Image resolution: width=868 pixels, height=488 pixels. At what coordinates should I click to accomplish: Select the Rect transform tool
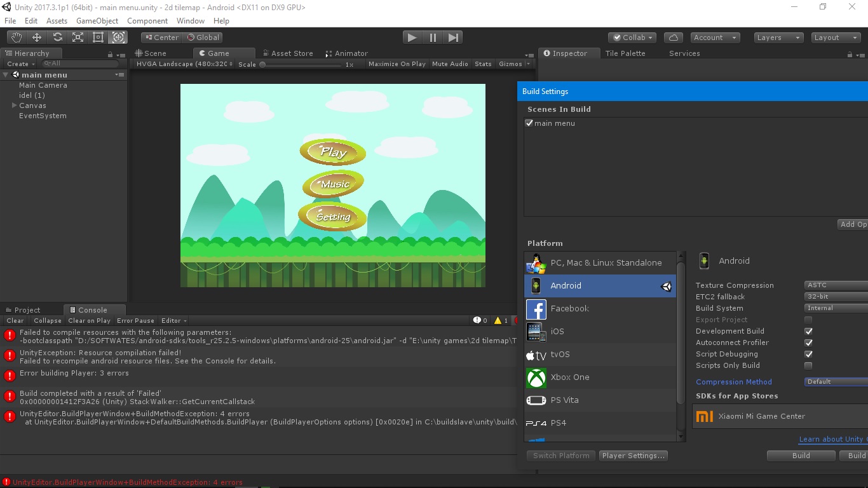(x=98, y=37)
